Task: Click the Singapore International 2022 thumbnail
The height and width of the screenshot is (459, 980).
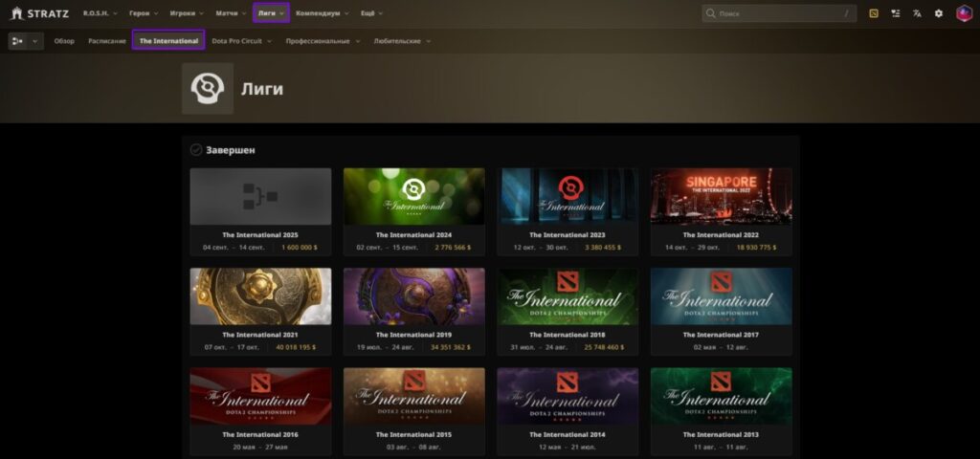Action: pos(721,196)
